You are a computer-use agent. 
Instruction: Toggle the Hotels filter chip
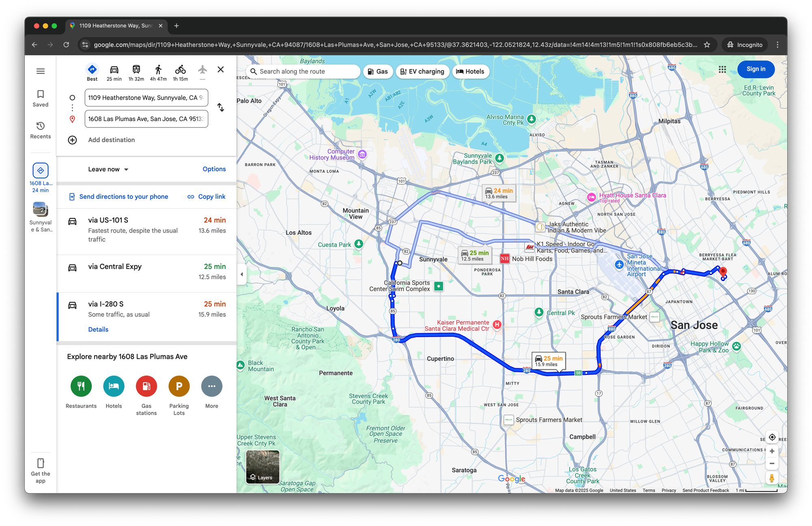470,71
